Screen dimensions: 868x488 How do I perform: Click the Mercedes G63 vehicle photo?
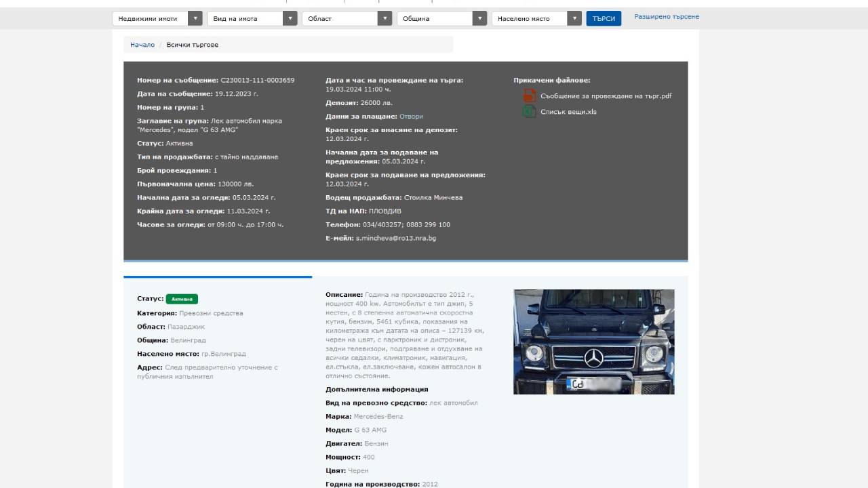(x=593, y=342)
